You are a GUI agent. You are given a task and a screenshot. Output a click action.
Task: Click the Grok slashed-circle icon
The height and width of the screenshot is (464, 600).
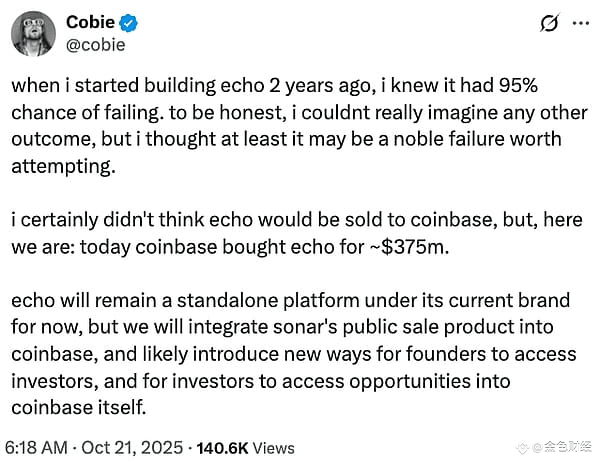[550, 24]
